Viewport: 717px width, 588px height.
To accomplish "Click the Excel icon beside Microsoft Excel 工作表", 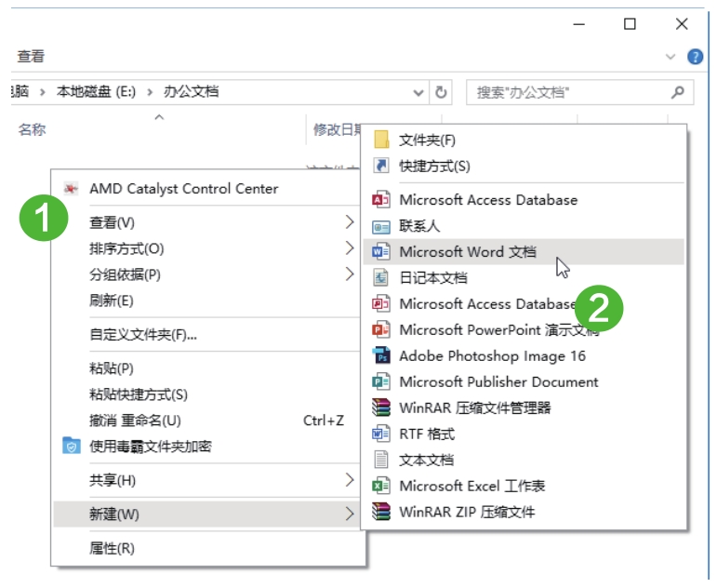I will tap(381, 486).
